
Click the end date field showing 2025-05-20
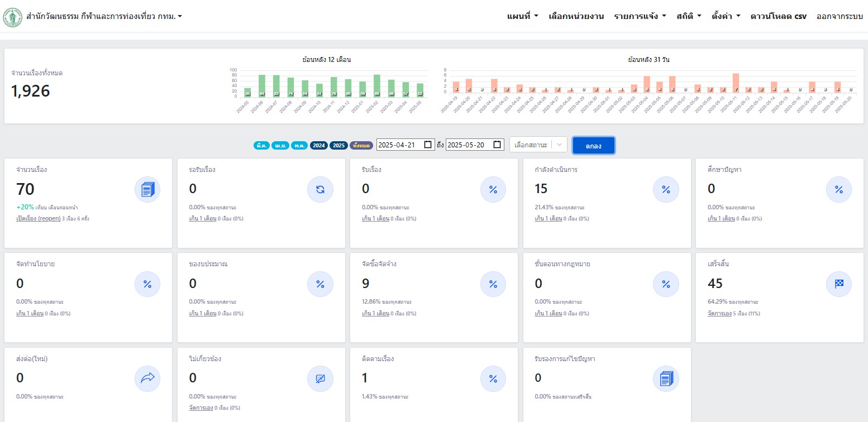click(x=475, y=145)
